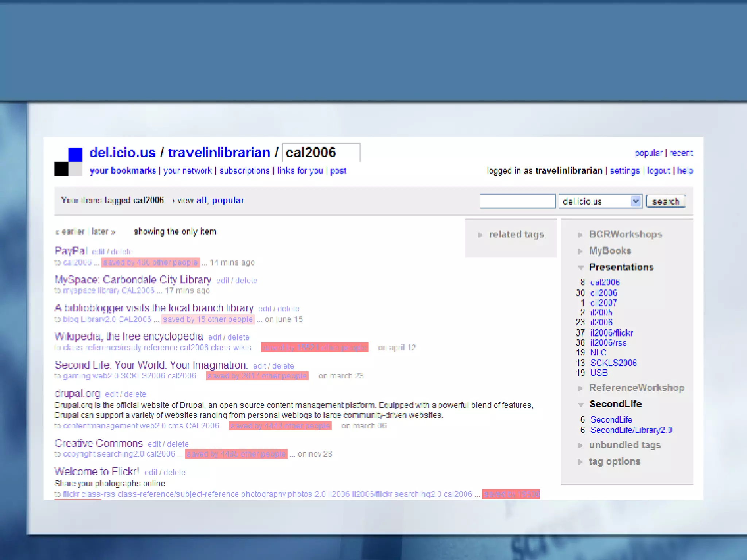747x560 pixels.
Task: Open the settings link
Action: point(624,171)
